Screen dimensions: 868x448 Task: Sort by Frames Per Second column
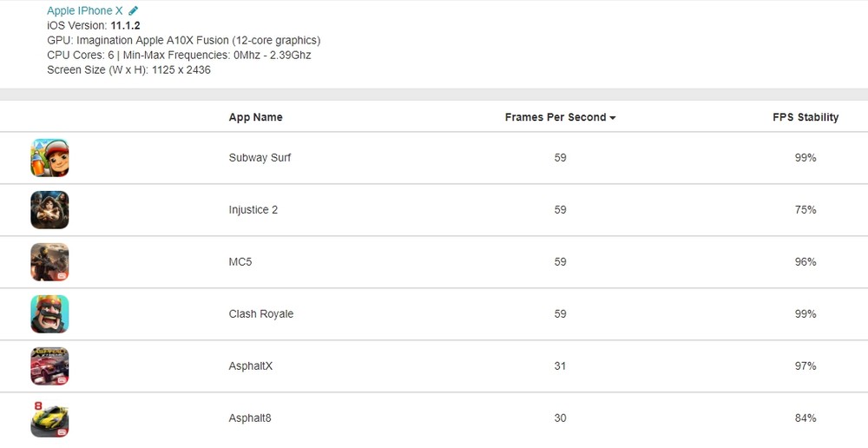[x=555, y=117]
